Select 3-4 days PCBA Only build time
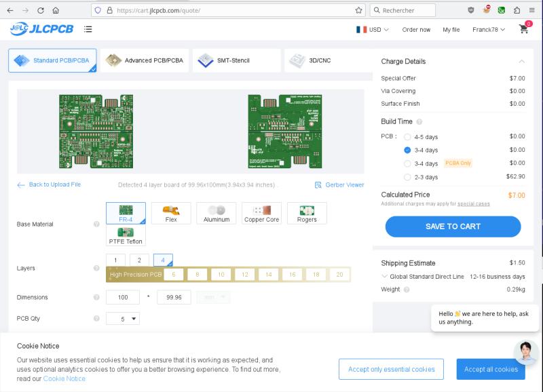The height and width of the screenshot is (392, 543). (407, 163)
